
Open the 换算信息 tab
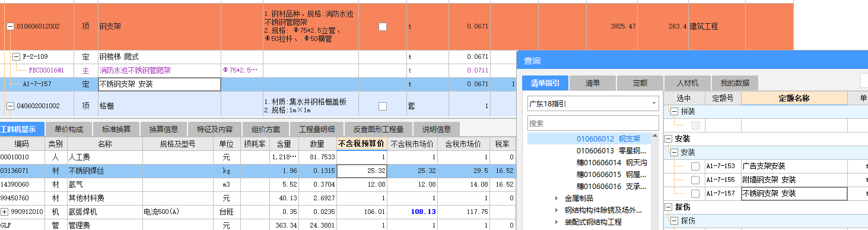pyautogui.click(x=164, y=129)
